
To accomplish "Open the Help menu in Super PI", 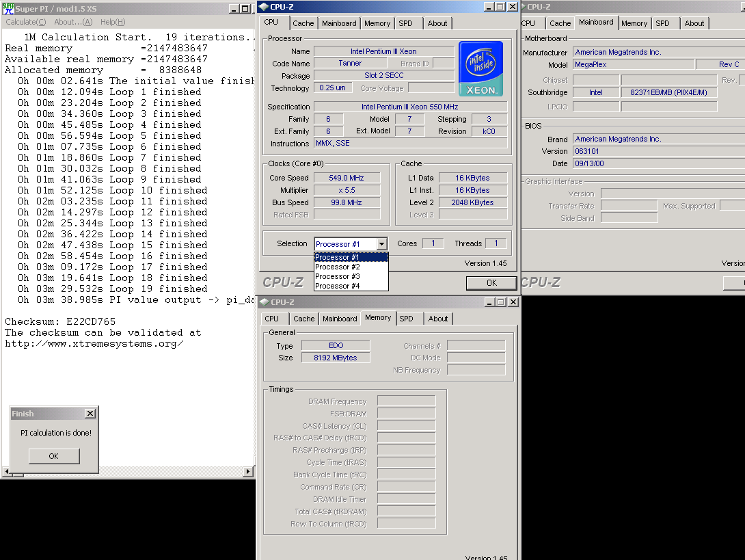I will pyautogui.click(x=113, y=22).
